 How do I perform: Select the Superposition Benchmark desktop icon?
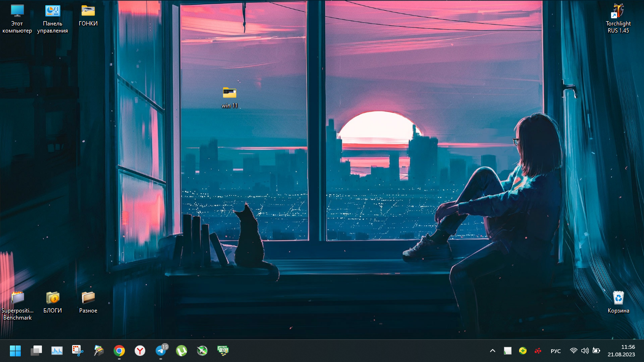pyautogui.click(x=17, y=306)
